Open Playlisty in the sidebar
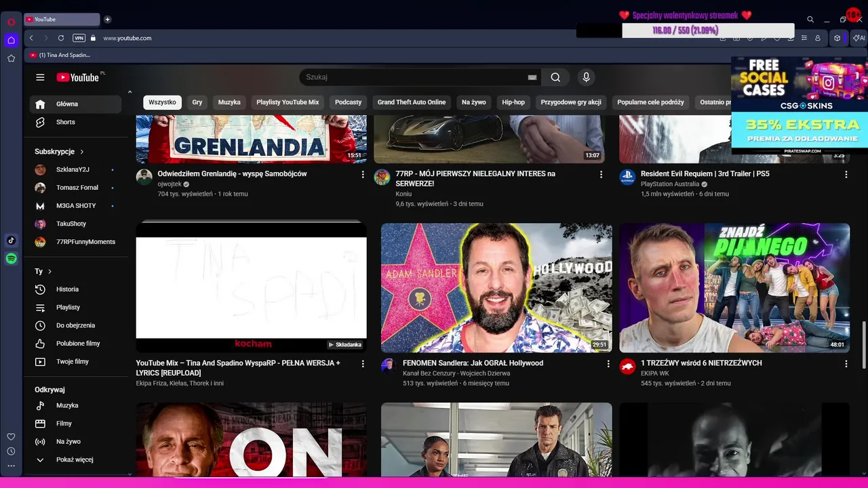Screen dimensions: 868x488 point(75,308)
